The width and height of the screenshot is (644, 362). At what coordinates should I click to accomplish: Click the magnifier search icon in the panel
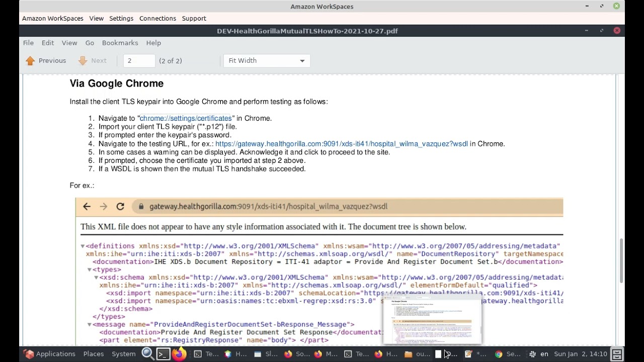point(147,354)
